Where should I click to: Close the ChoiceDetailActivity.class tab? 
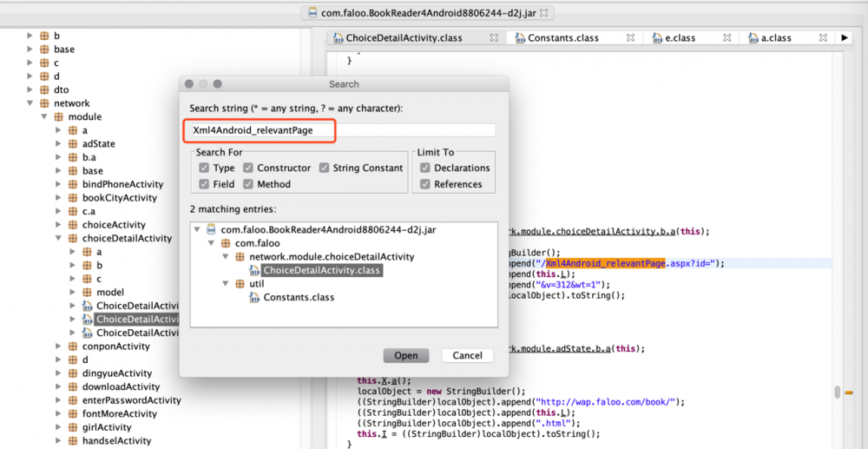(494, 38)
